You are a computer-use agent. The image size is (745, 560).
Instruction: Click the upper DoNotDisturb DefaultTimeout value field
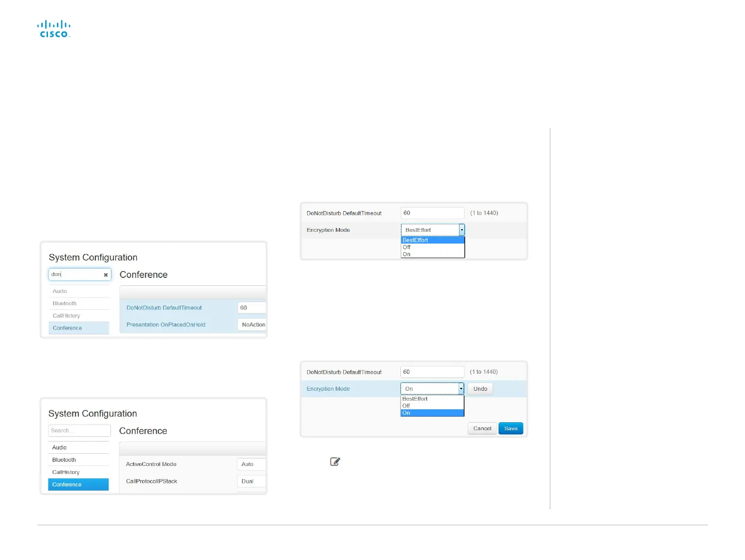coord(433,213)
